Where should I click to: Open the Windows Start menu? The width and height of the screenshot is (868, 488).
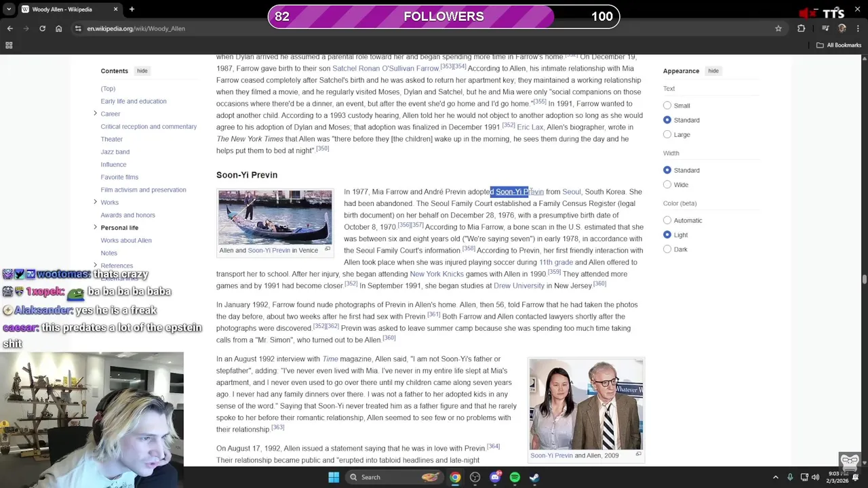[x=334, y=477]
